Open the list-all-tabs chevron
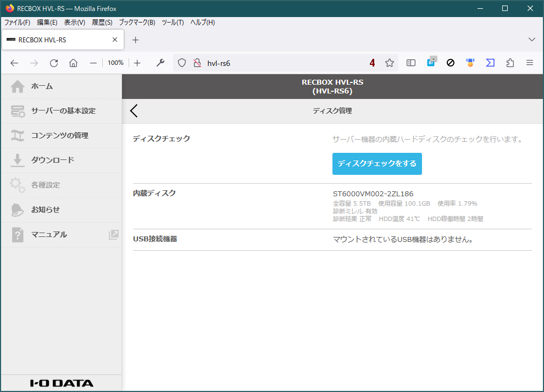This screenshot has width=544, height=392. (531, 39)
